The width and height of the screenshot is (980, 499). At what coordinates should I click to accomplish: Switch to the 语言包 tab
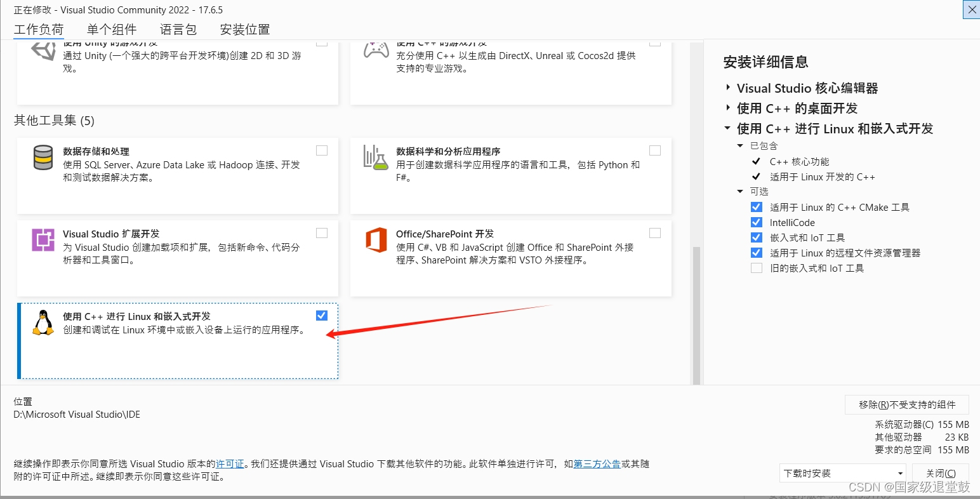coord(178,30)
